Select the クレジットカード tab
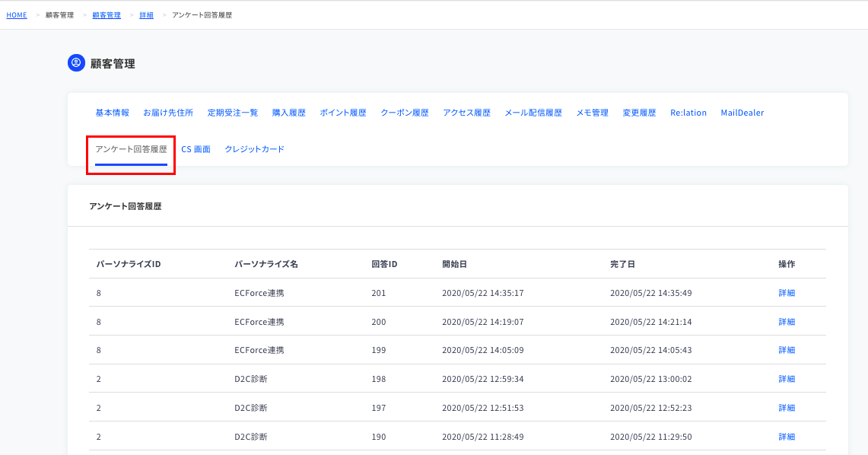 point(255,149)
